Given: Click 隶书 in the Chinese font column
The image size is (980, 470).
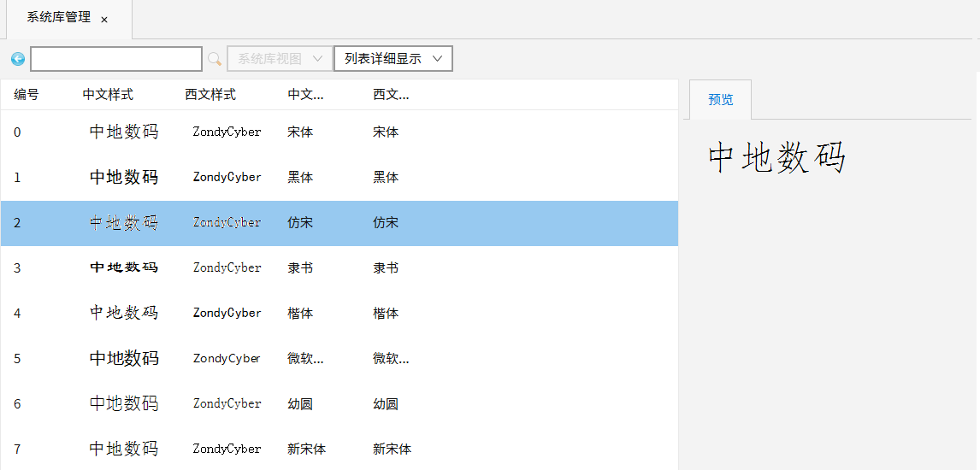Looking at the screenshot, I should pos(301,268).
